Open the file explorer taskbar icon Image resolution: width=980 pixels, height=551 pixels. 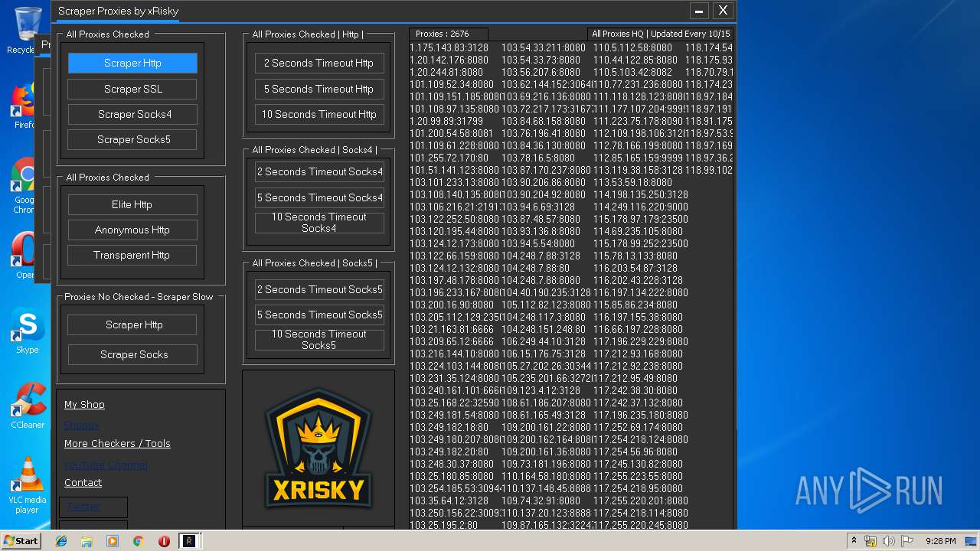(x=87, y=541)
